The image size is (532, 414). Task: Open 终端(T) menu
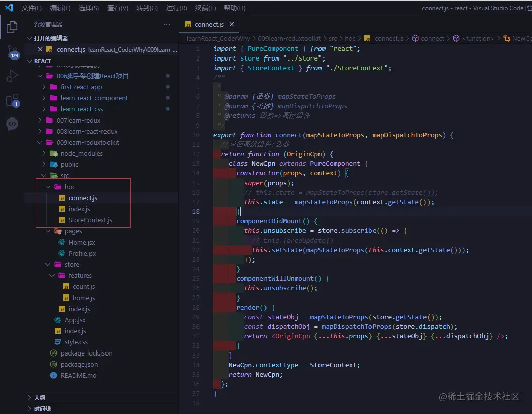click(205, 8)
